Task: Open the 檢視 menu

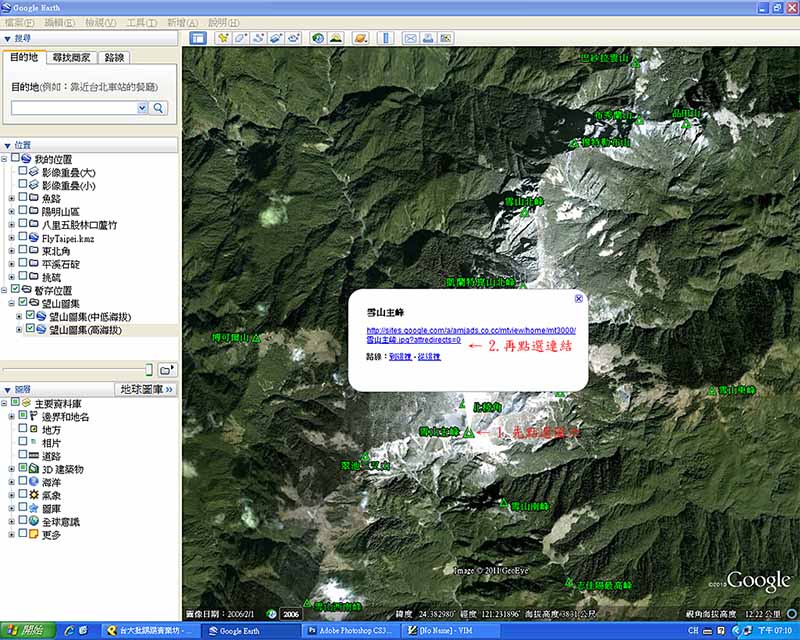Action: click(x=101, y=22)
